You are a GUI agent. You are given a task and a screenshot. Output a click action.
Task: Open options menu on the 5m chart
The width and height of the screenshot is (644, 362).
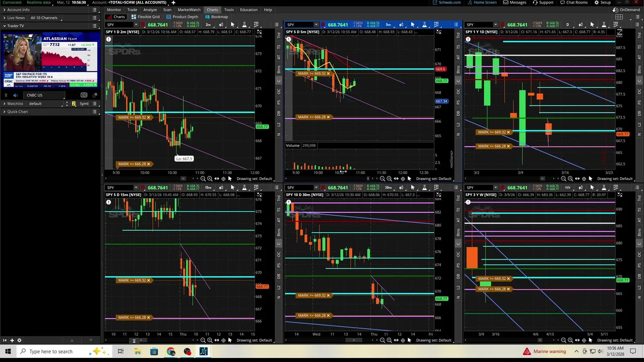tap(456, 25)
